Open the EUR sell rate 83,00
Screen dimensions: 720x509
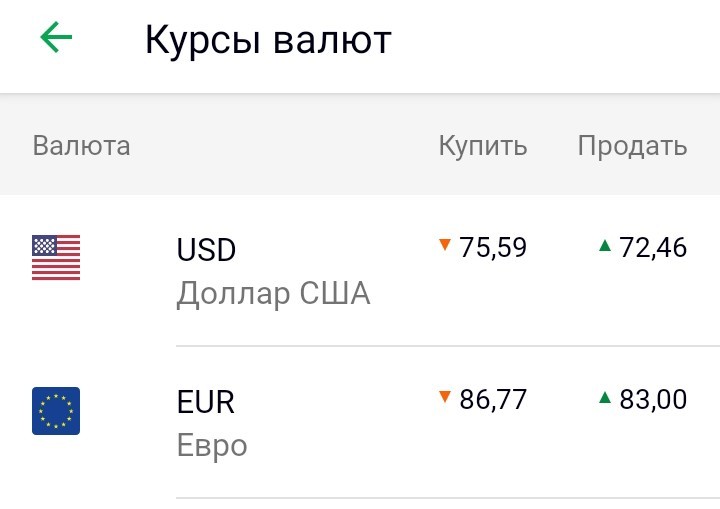point(653,399)
